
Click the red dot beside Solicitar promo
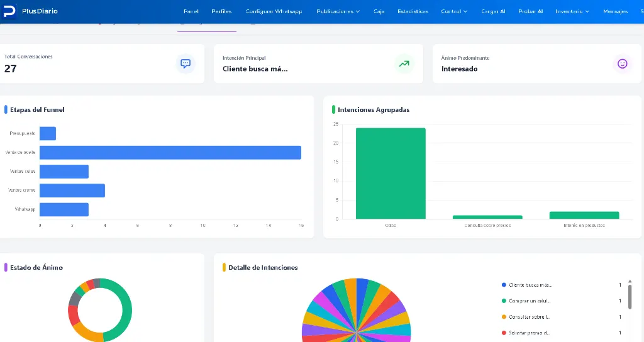(504, 333)
